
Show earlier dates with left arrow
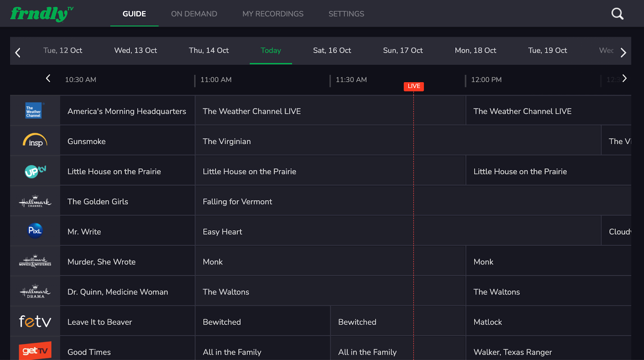[x=18, y=52]
